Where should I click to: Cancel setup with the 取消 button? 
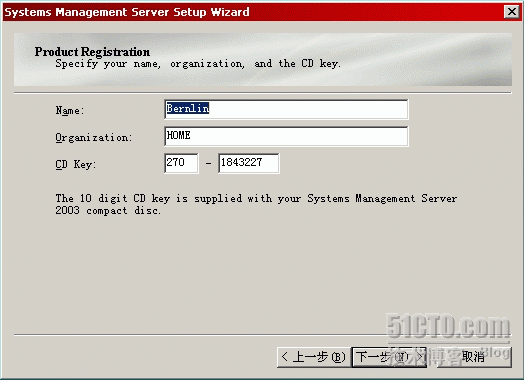[x=473, y=357]
